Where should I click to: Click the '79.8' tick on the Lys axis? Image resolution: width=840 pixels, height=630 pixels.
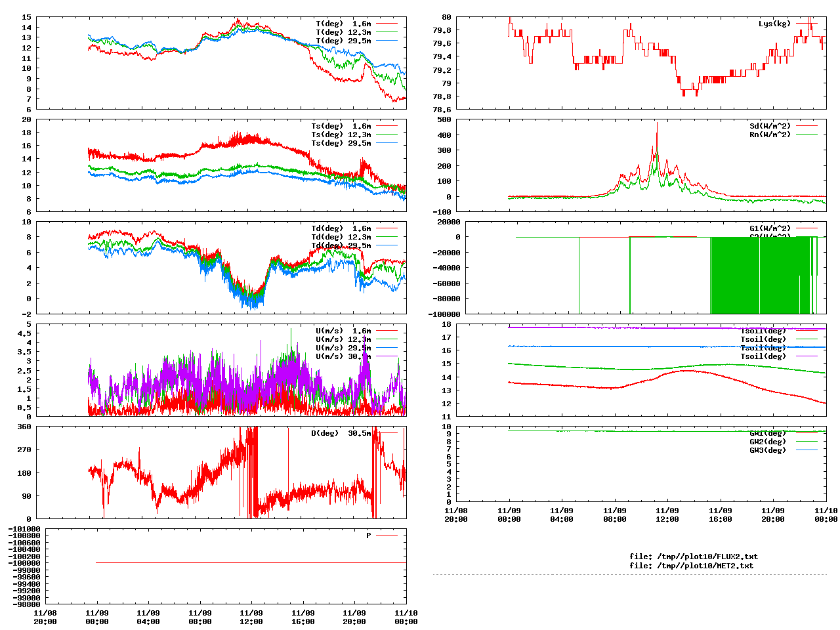442,30
